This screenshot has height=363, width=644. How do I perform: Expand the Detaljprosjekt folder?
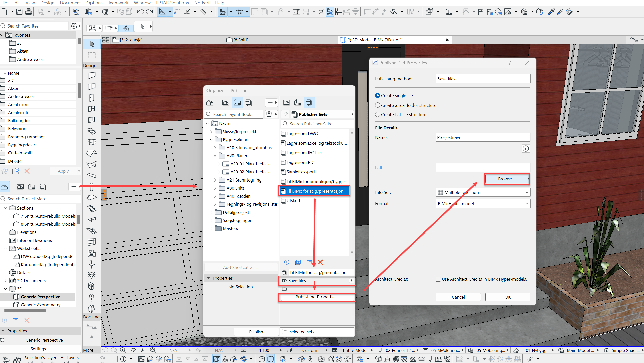[211, 212]
